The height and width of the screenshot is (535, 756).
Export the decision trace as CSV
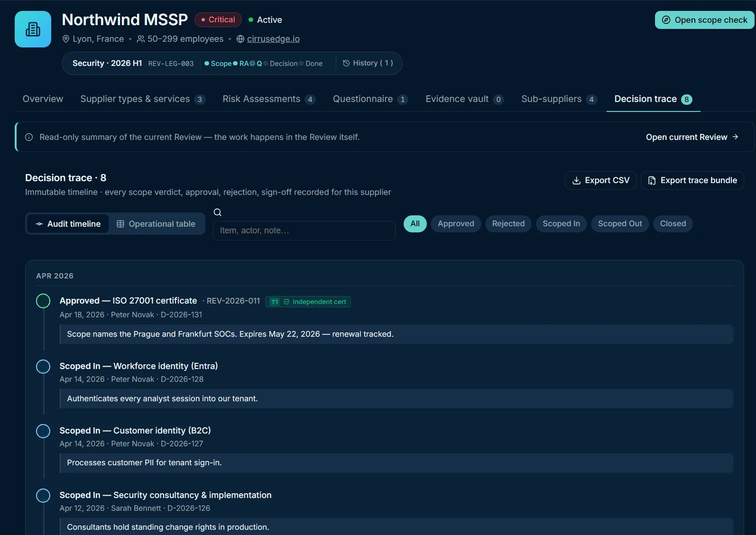tap(600, 180)
